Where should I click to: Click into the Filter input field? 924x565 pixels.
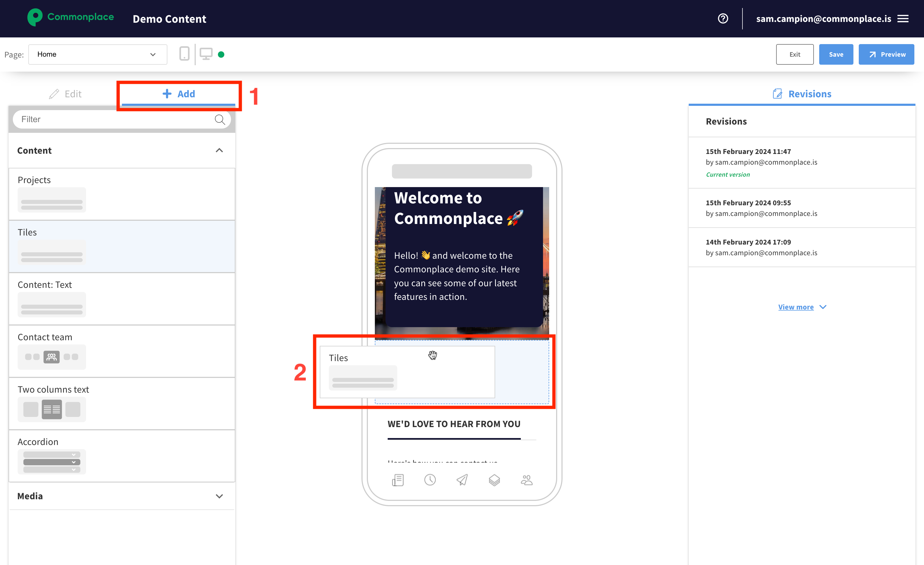pyautogui.click(x=113, y=119)
